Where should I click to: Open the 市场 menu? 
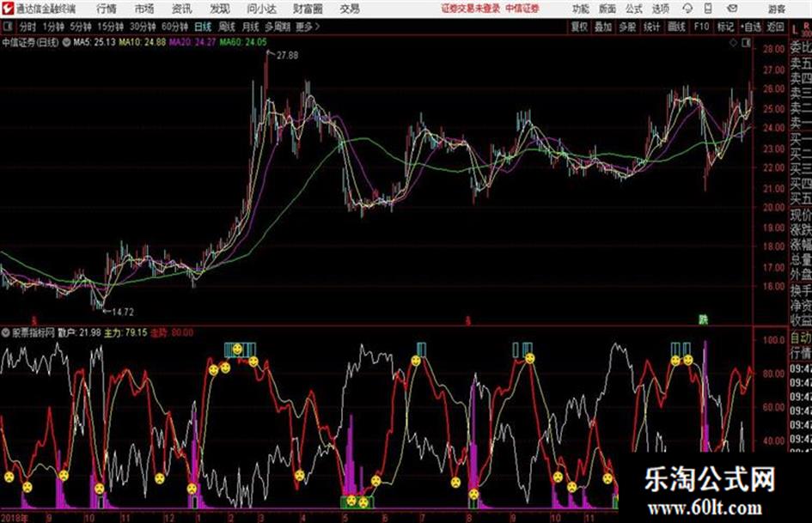point(144,9)
